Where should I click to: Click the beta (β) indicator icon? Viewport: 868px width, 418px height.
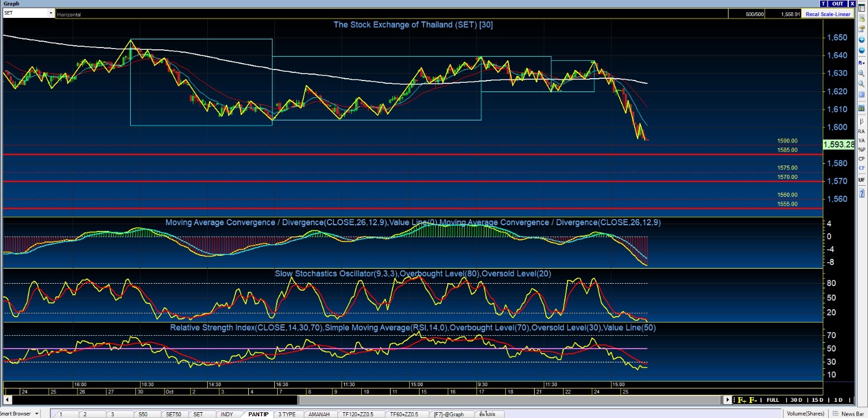click(x=862, y=122)
